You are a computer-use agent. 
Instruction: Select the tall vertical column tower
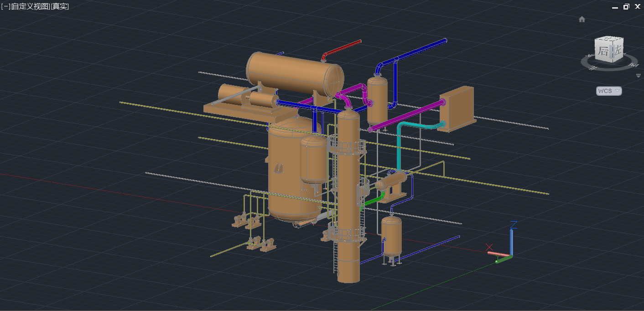tap(348, 196)
